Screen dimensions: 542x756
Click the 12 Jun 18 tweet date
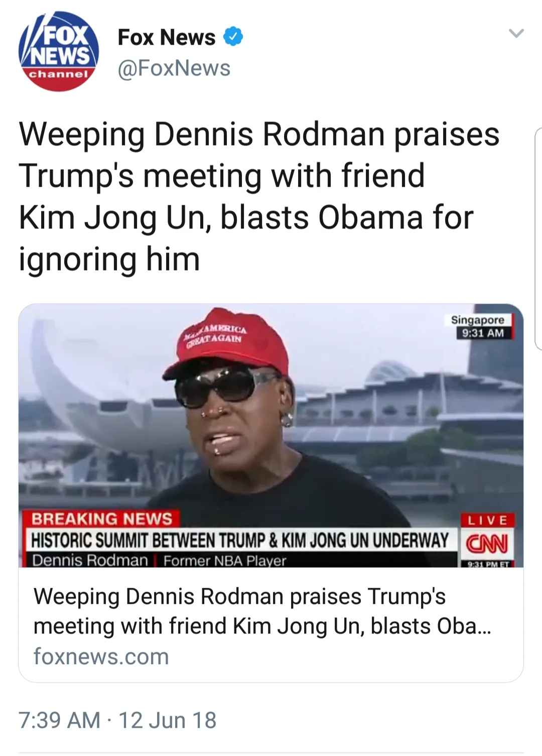[x=167, y=720]
